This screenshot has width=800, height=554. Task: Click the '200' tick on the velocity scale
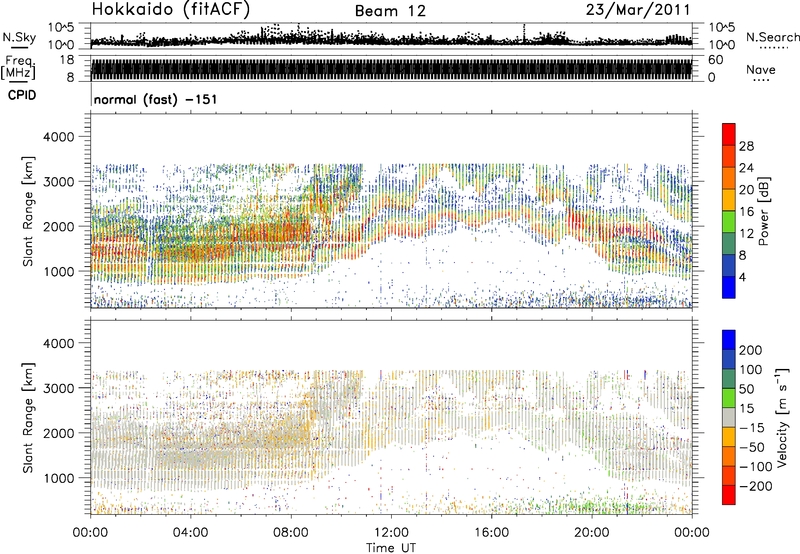751,350
